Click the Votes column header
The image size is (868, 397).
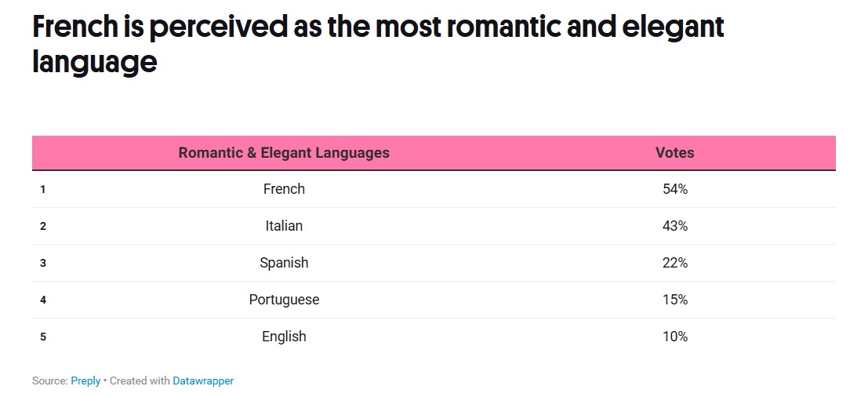(674, 153)
